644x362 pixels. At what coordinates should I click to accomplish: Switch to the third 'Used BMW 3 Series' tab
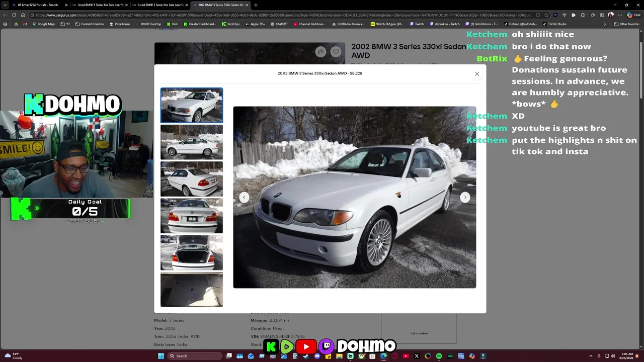click(160, 5)
